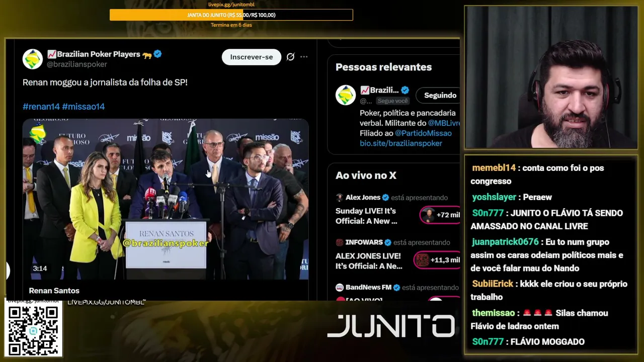The image size is (644, 362).
Task: Open the #missao14 hashtag
Action: (x=84, y=107)
